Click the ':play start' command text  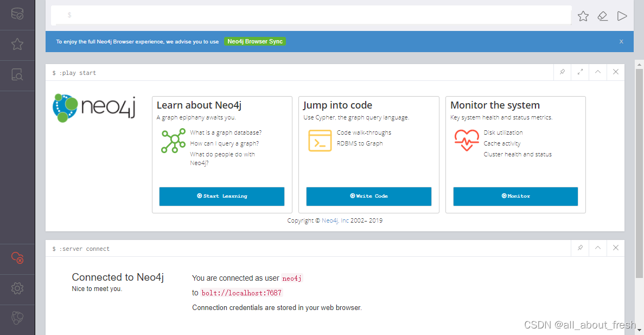tap(78, 73)
